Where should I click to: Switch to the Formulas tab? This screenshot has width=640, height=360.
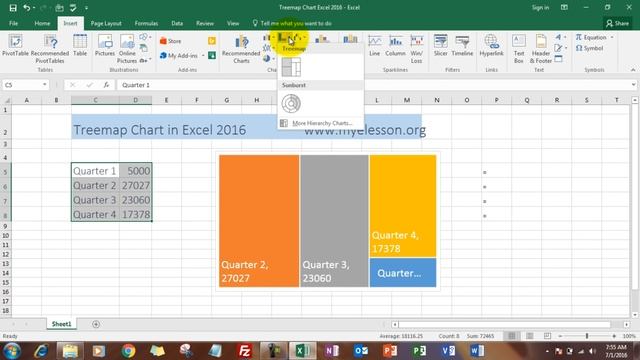[x=146, y=23]
